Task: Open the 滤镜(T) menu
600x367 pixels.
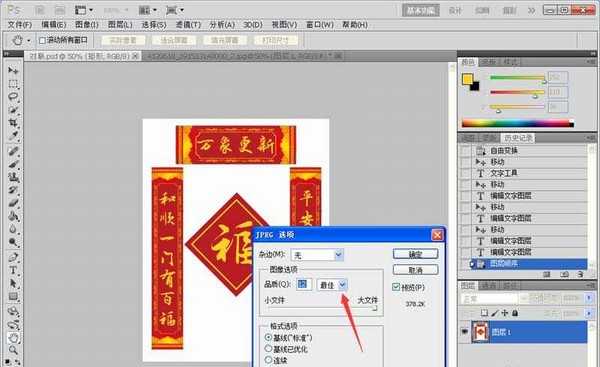Action: click(188, 25)
